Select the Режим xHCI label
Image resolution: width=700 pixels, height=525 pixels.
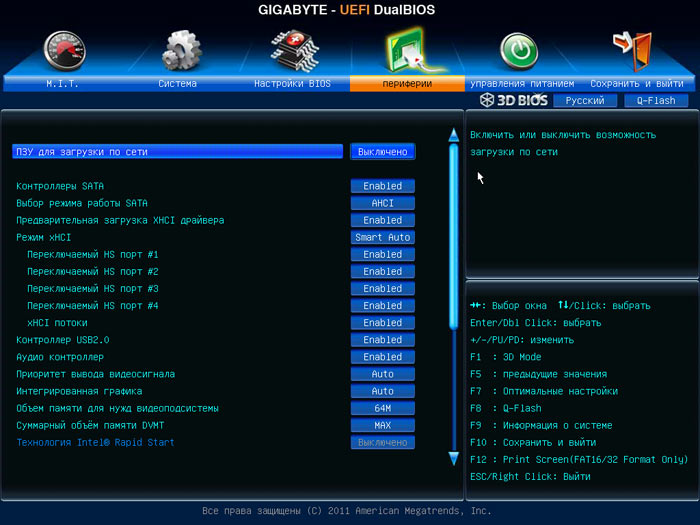43,238
